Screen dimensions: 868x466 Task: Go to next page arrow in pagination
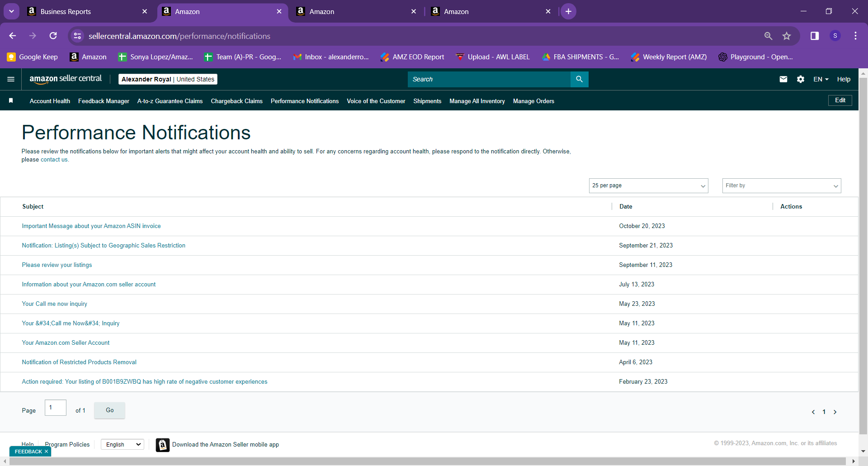click(835, 412)
